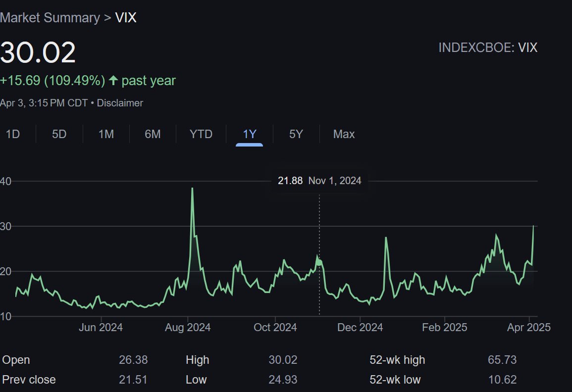Click the green up arrow change indicator
572x392 pixels.
[113, 80]
